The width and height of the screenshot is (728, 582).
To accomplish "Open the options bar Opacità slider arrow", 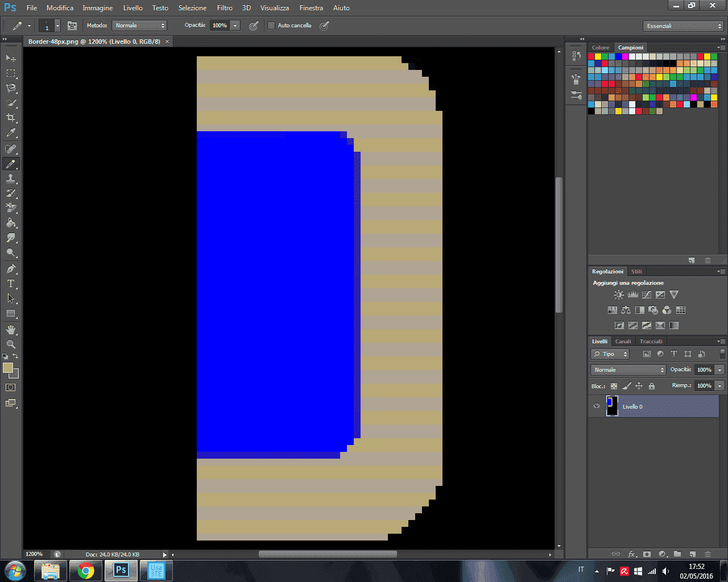I will 235,26.
